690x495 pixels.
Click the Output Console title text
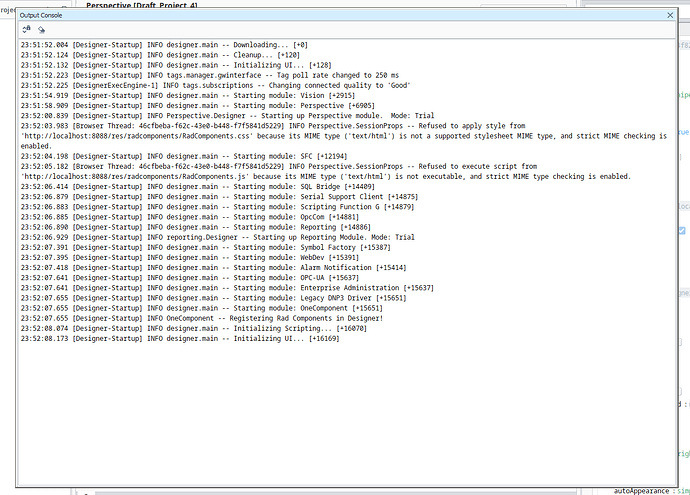coord(41,15)
